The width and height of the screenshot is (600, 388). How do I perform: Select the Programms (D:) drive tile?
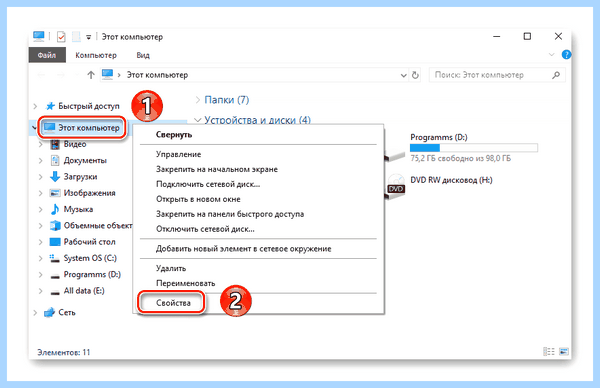tap(461, 147)
